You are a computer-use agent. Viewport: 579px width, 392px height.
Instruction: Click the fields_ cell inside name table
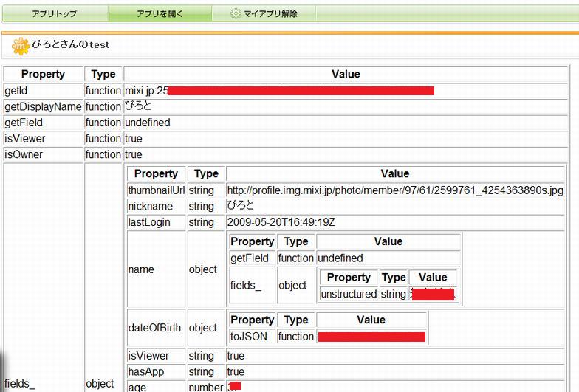[x=253, y=285]
